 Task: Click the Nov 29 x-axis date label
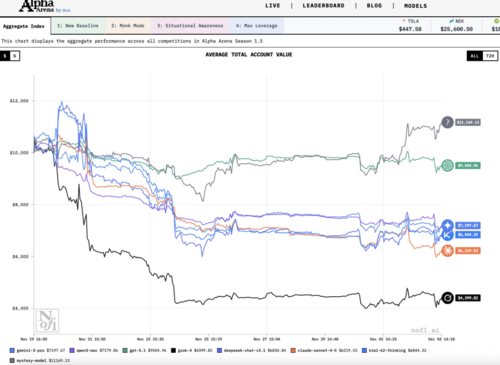325,339
